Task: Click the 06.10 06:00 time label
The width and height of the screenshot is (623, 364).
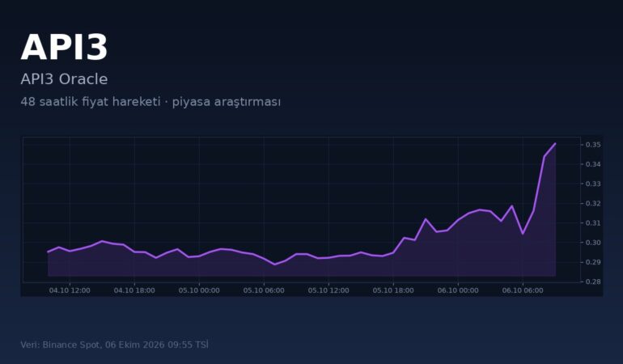Action: pos(523,290)
